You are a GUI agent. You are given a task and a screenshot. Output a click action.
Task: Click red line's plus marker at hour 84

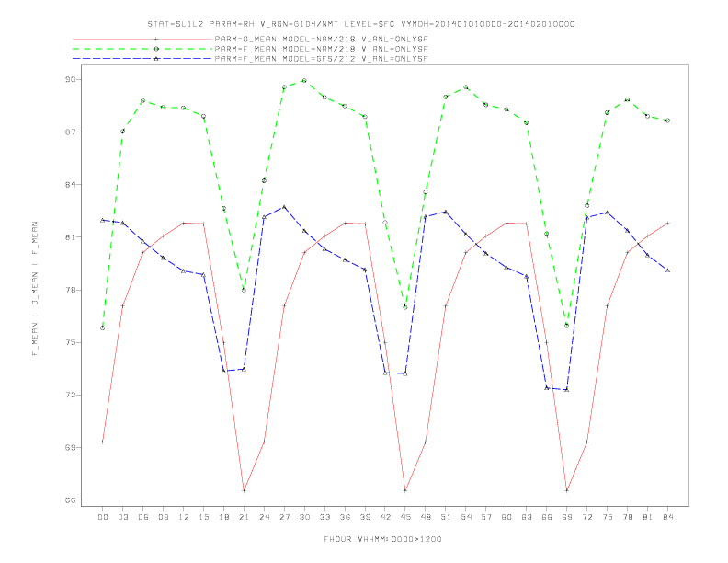pos(667,224)
